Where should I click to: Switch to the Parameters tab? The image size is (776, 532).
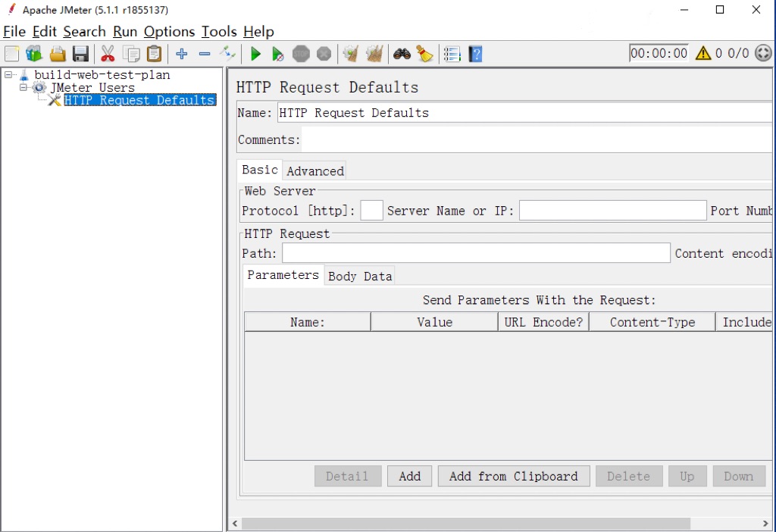(x=283, y=275)
